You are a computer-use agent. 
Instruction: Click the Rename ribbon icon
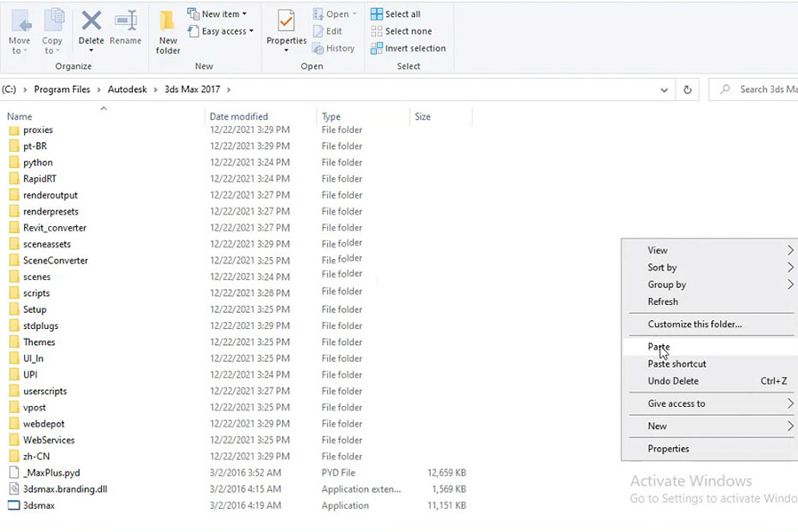[125, 21]
